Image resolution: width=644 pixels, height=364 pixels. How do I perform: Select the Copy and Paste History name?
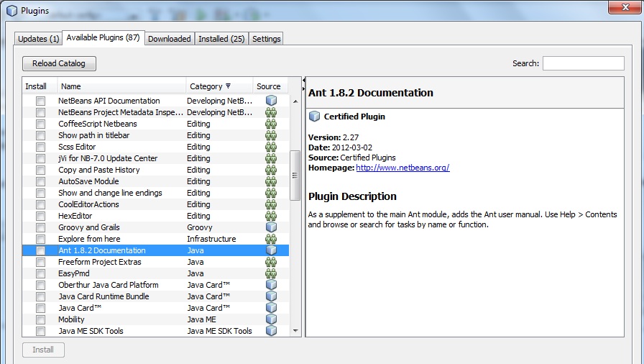tap(99, 170)
